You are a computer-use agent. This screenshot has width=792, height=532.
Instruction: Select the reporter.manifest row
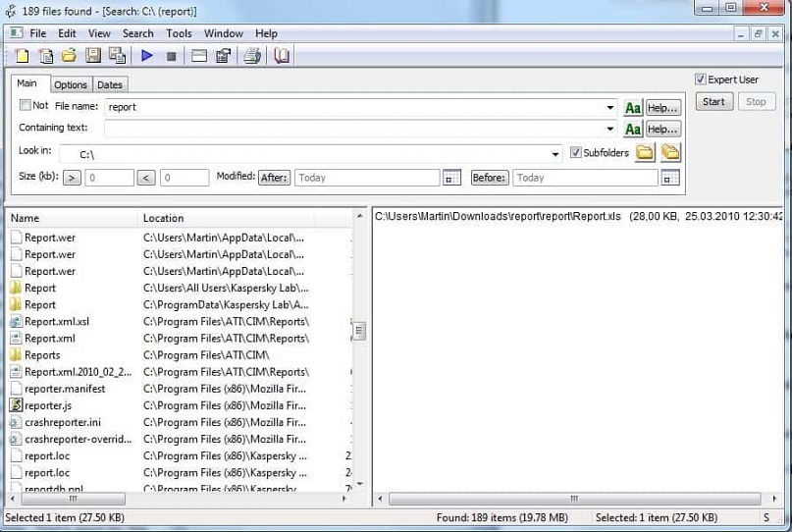point(180,389)
